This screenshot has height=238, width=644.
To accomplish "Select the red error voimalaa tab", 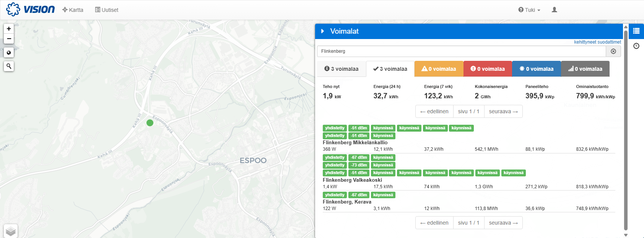I will [488, 69].
